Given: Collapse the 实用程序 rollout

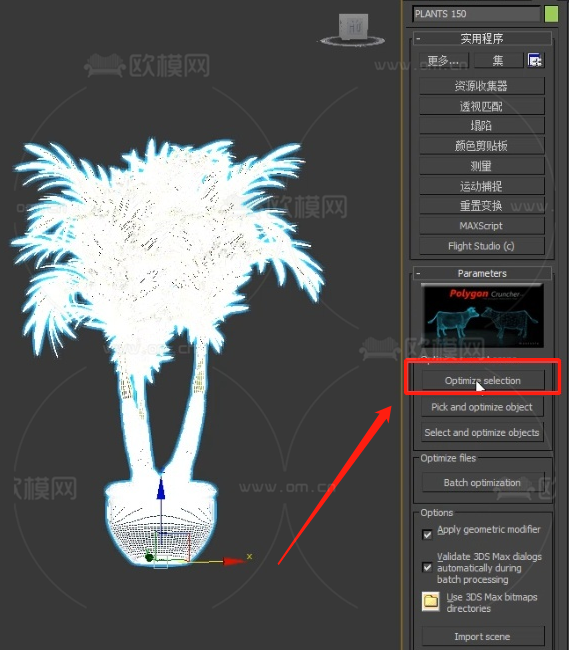Looking at the screenshot, I should click(482, 39).
